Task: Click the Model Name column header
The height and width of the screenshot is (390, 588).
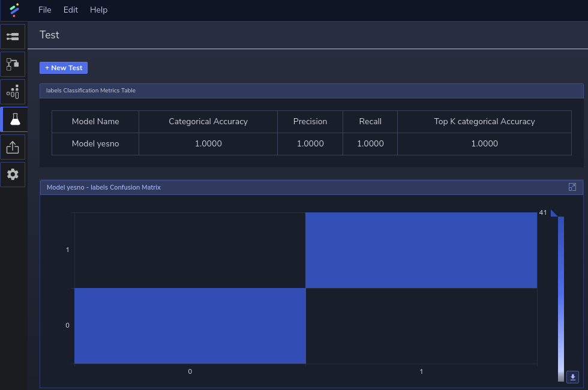Action: (95, 121)
